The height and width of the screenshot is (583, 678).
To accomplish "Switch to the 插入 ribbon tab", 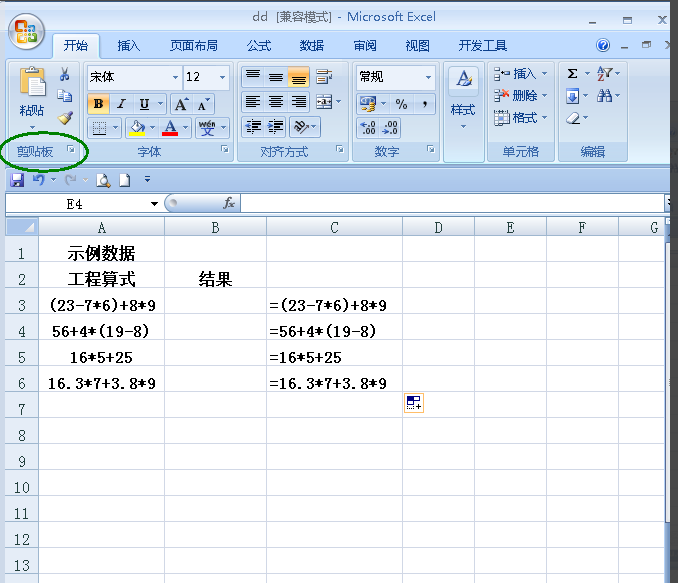I will [x=129, y=46].
